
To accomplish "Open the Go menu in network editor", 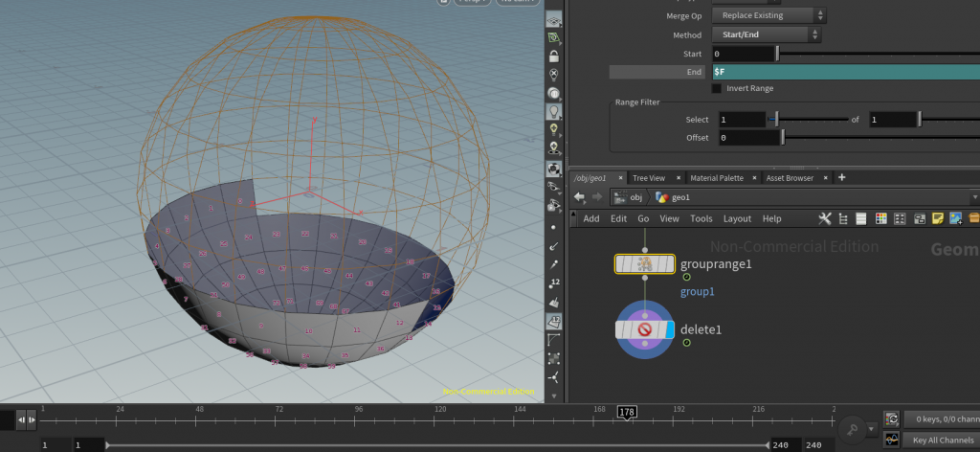I will (643, 218).
